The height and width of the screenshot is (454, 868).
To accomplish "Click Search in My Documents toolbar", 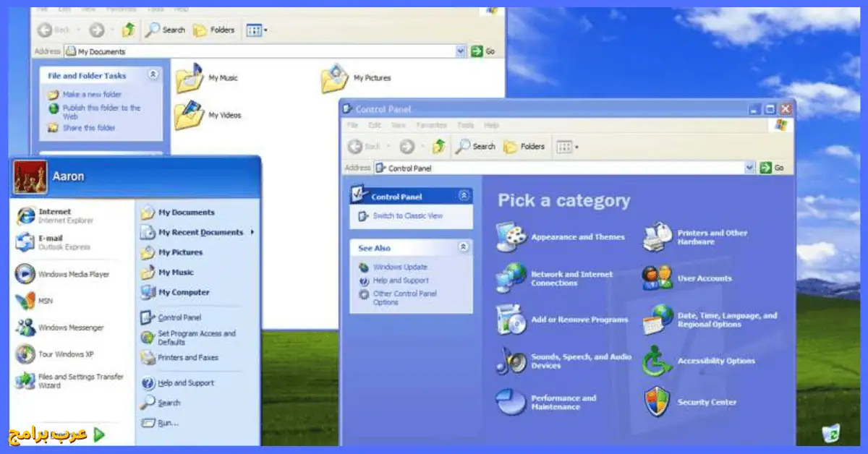I will (165, 30).
